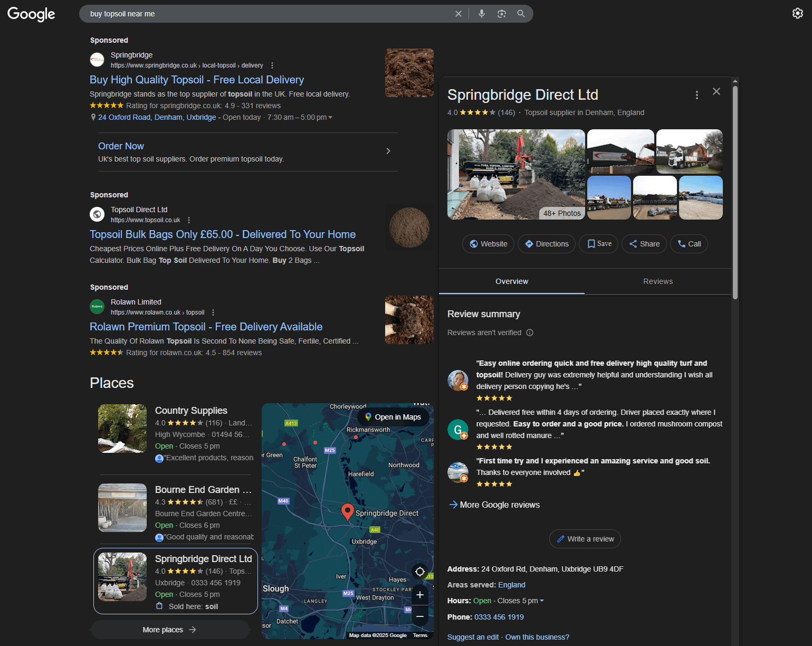812x646 pixels.
Task: Click the Springbridge Direct red map pin
Action: (x=347, y=511)
